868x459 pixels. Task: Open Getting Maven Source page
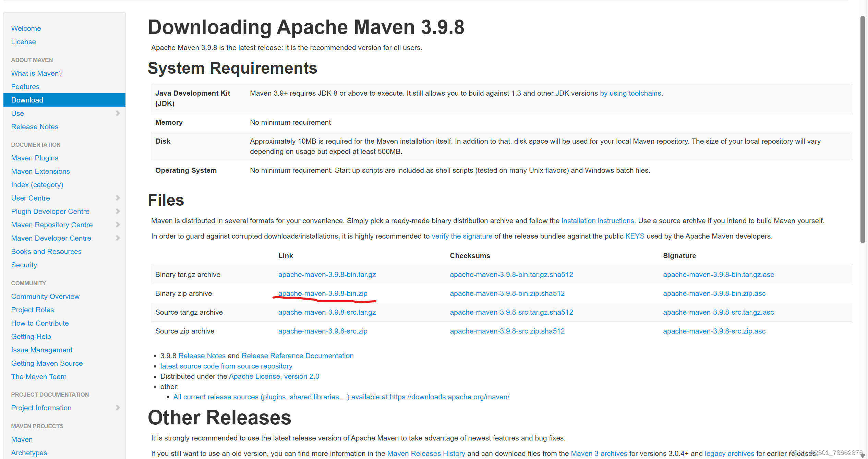(47, 363)
